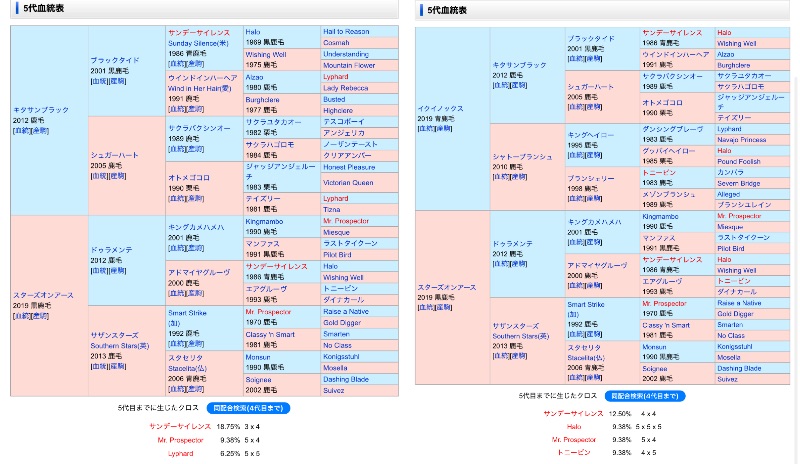Click アンジェリカ in left table
Viewport: 800px width, 464px height.
[x=343, y=133]
